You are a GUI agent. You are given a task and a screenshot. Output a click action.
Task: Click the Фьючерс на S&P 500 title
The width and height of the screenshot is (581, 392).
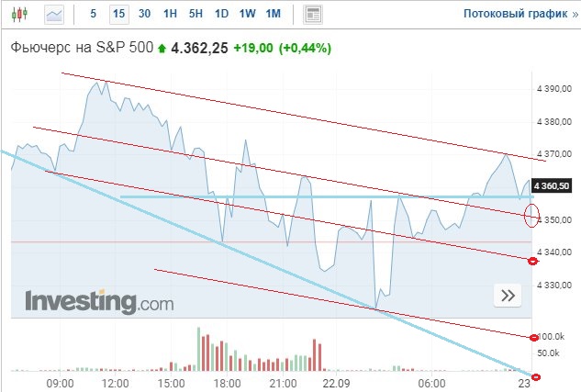click(x=82, y=48)
